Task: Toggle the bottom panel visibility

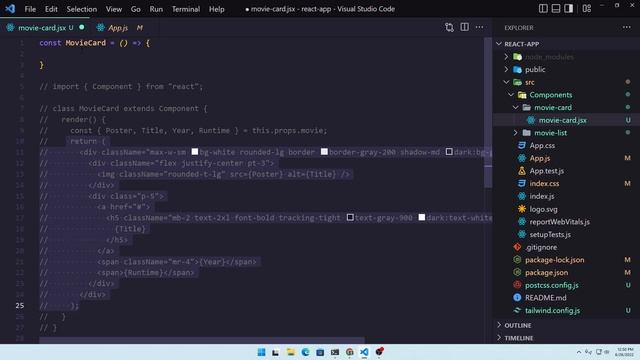Action: click(556, 9)
